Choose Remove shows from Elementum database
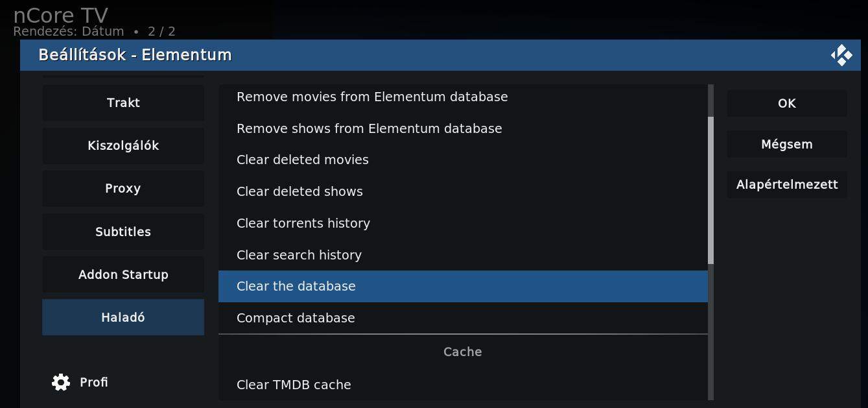The image size is (868, 408). click(x=463, y=128)
